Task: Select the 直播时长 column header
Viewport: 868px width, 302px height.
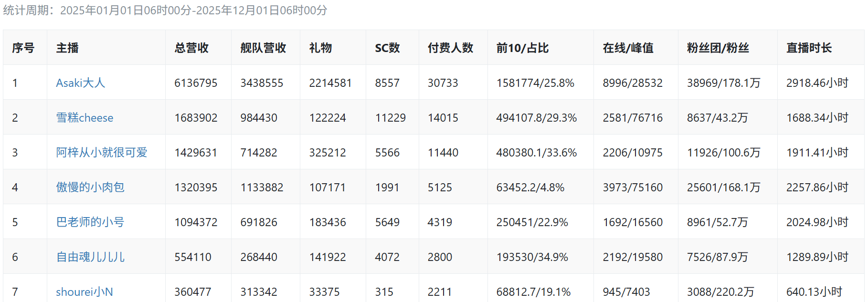Action: [809, 48]
